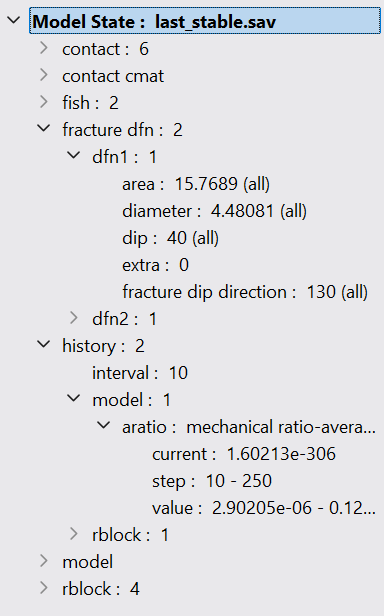Expand the rblock : 1 history node
Viewport: 384px width, 616px height.
[x=73, y=534]
